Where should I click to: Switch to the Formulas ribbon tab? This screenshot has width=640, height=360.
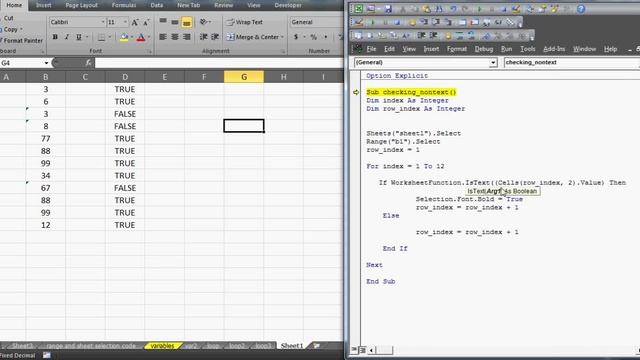(124, 5)
